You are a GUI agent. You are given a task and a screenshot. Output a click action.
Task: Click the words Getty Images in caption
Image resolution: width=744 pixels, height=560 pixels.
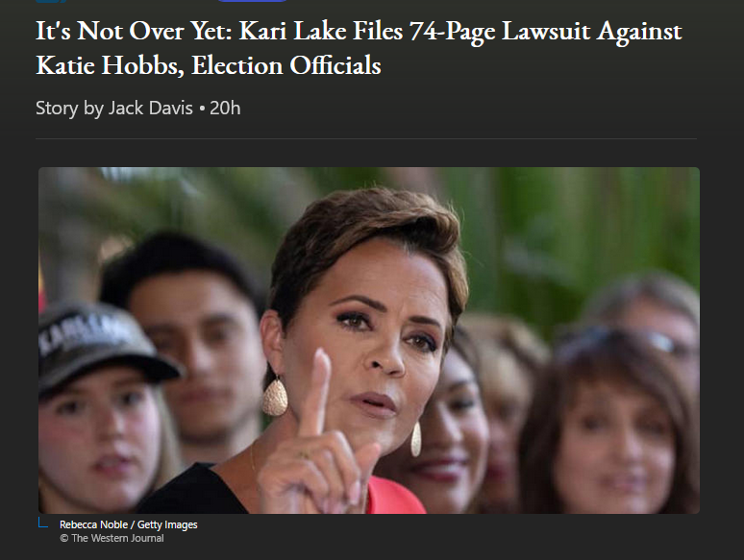167,524
